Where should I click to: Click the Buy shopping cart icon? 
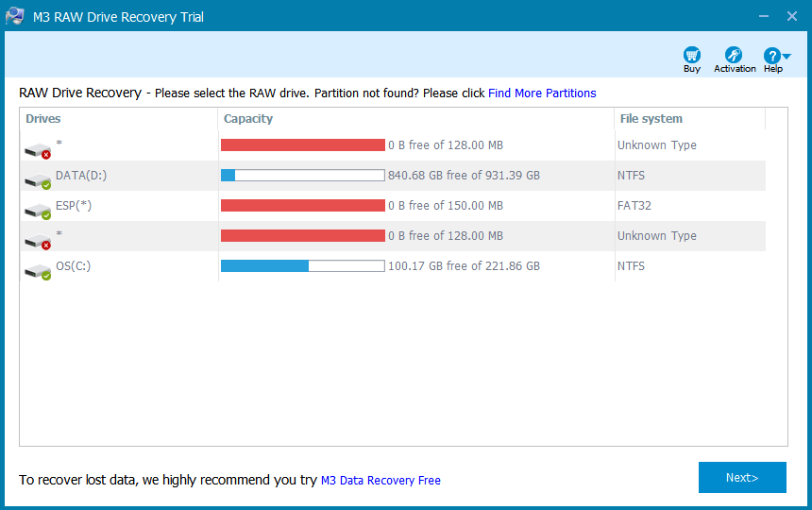pyautogui.click(x=691, y=55)
